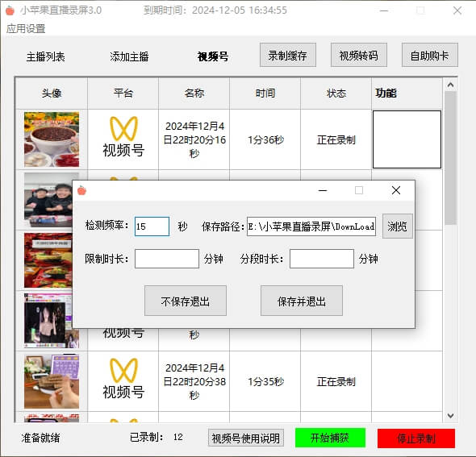Click the scrollbar down arrow of the list
The width and height of the screenshot is (476, 457).
(x=450, y=415)
